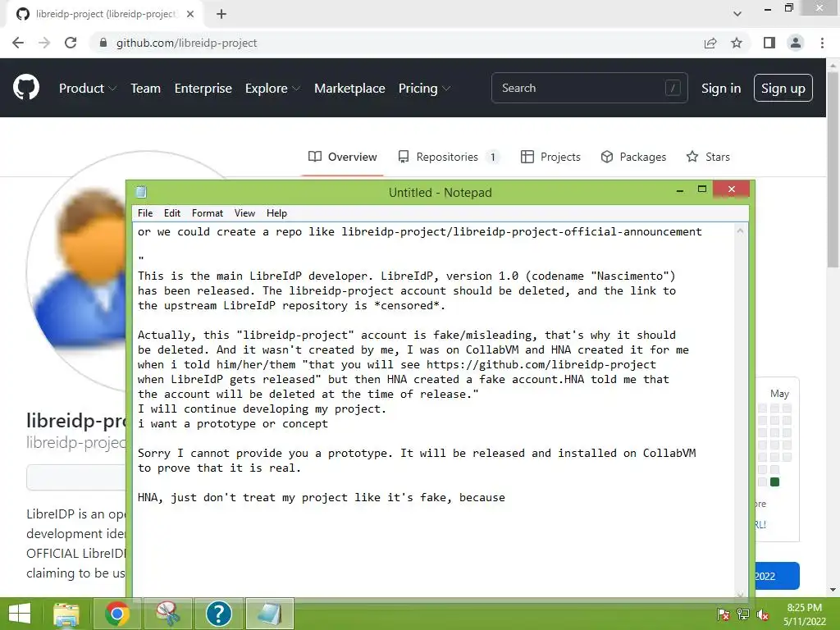Share this page via address bar icon
840x630 pixels.
click(710, 43)
